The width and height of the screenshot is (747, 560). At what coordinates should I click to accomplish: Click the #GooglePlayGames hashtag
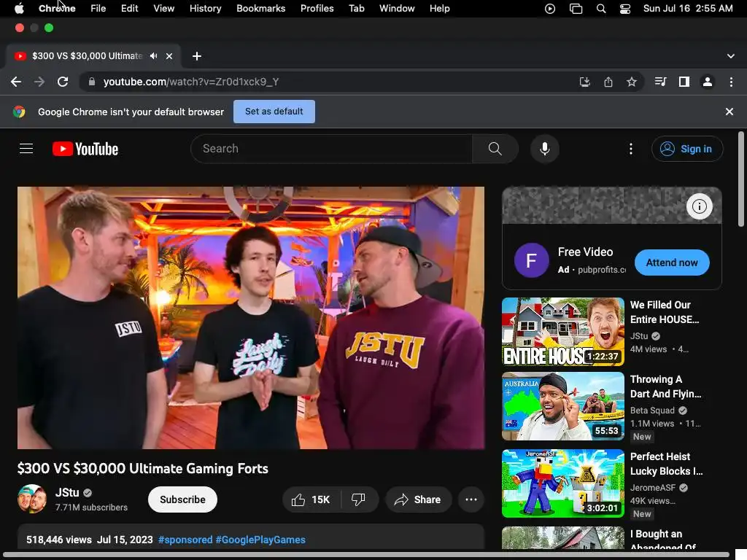pos(260,540)
